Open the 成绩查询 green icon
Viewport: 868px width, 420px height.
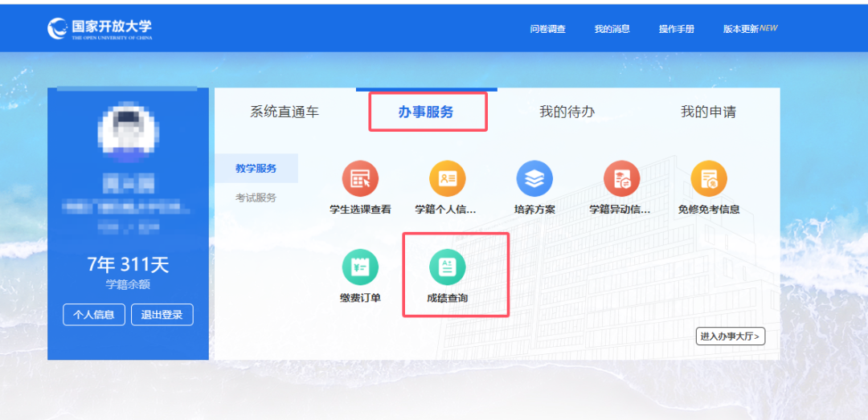448,267
